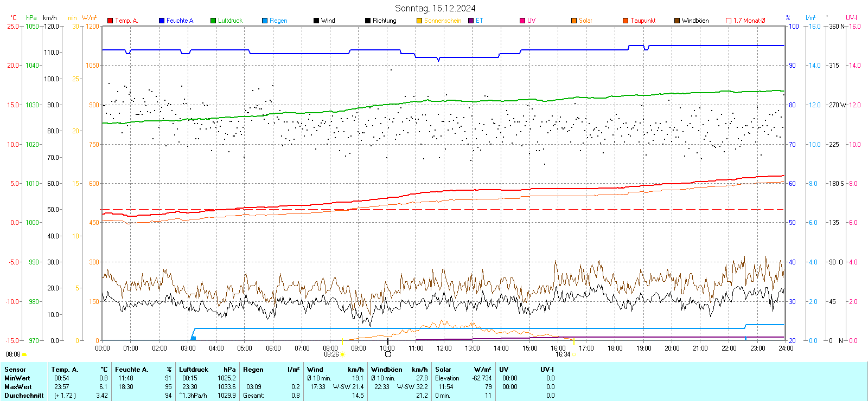Viewport: 868px width, 401px height.
Task: Click the blue Feuchte A. legend square
Action: coord(162,21)
